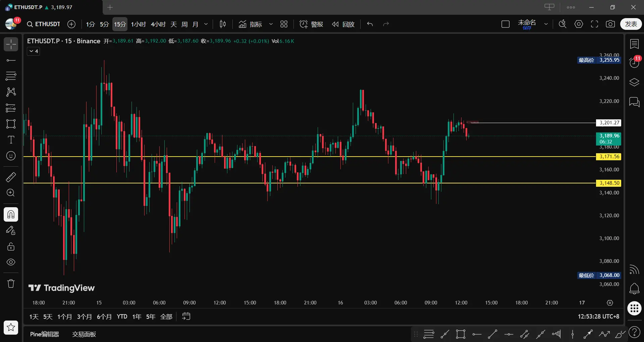The height and width of the screenshot is (342, 644).
Task: Open the watchlist panel
Action: click(x=634, y=44)
